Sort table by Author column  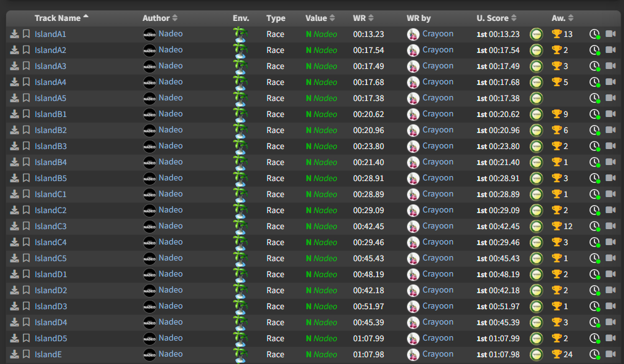[x=160, y=18]
